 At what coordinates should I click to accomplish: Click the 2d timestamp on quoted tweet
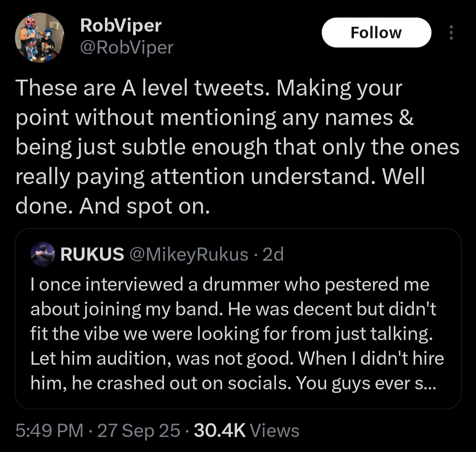point(273,254)
